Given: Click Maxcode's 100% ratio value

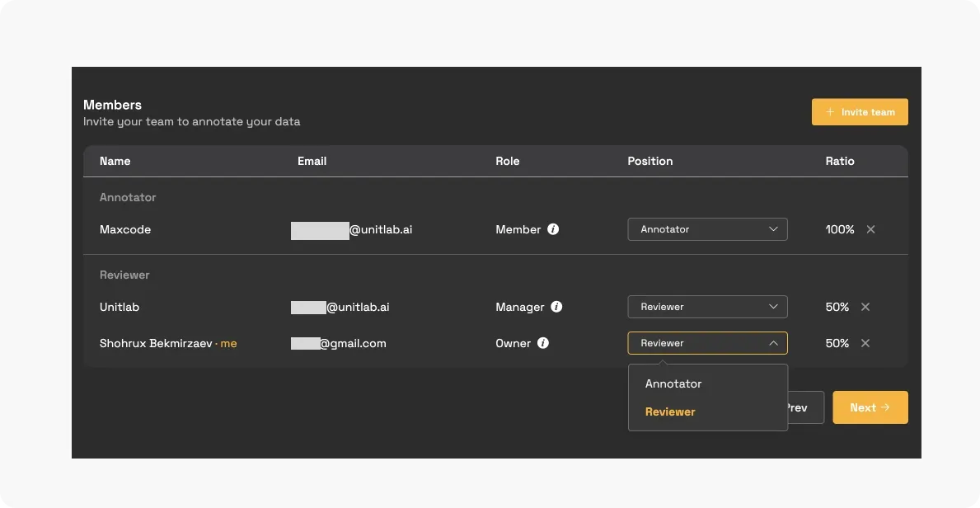Looking at the screenshot, I should (839, 229).
